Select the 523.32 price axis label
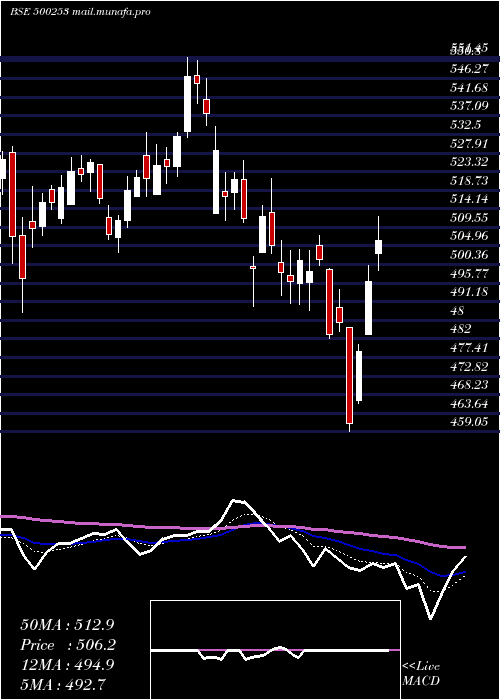 (x=469, y=162)
